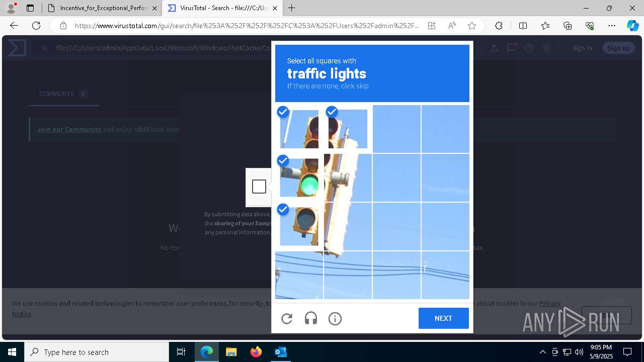Screen dimensions: 644x362
Task: Open VirusTotal notifications icon
Action: click(x=512, y=48)
